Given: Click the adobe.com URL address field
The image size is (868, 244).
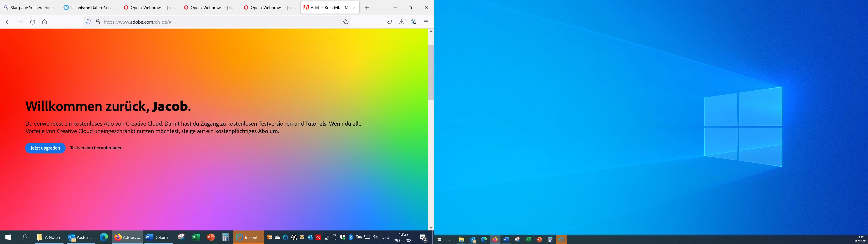Looking at the screenshot, I should coord(219,22).
